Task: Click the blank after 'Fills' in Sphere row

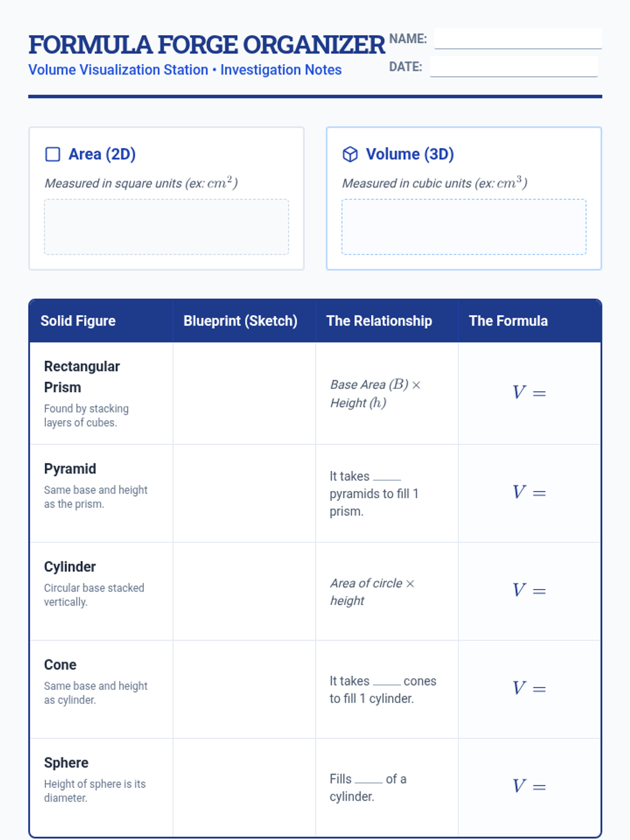Action: pyautogui.click(x=369, y=780)
